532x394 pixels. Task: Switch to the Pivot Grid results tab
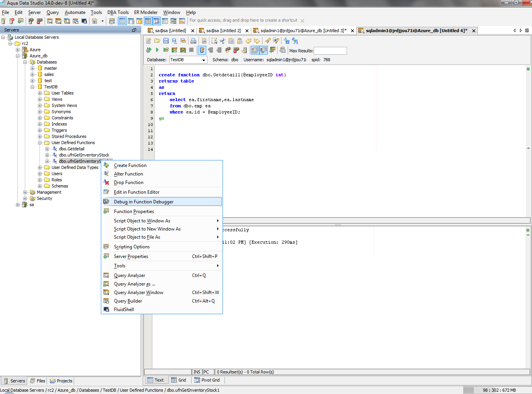207,380
